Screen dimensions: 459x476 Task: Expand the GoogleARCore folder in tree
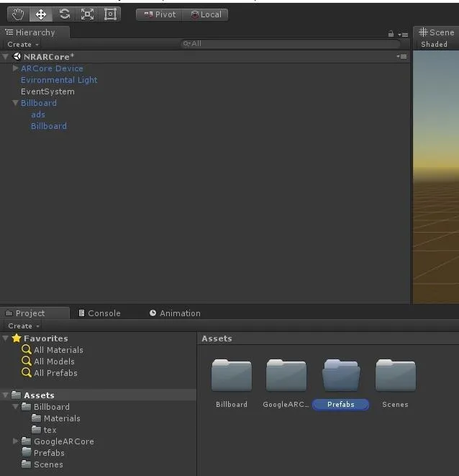(16, 441)
